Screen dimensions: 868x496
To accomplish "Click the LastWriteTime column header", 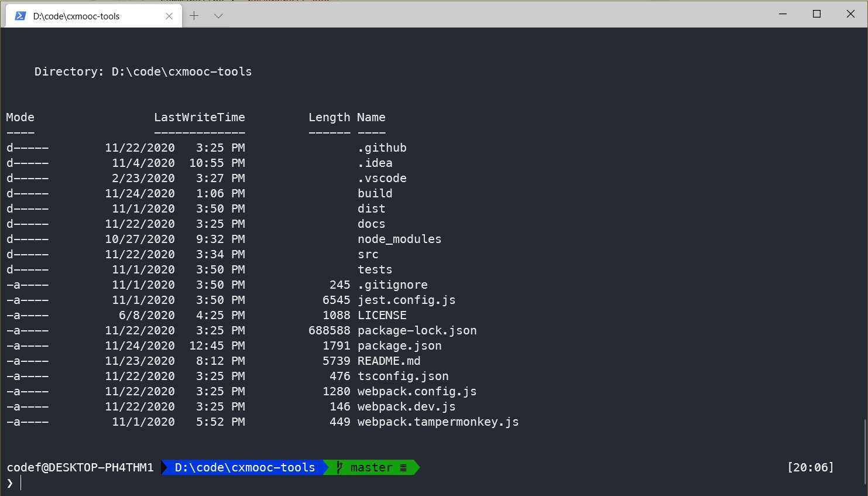I will [x=199, y=117].
